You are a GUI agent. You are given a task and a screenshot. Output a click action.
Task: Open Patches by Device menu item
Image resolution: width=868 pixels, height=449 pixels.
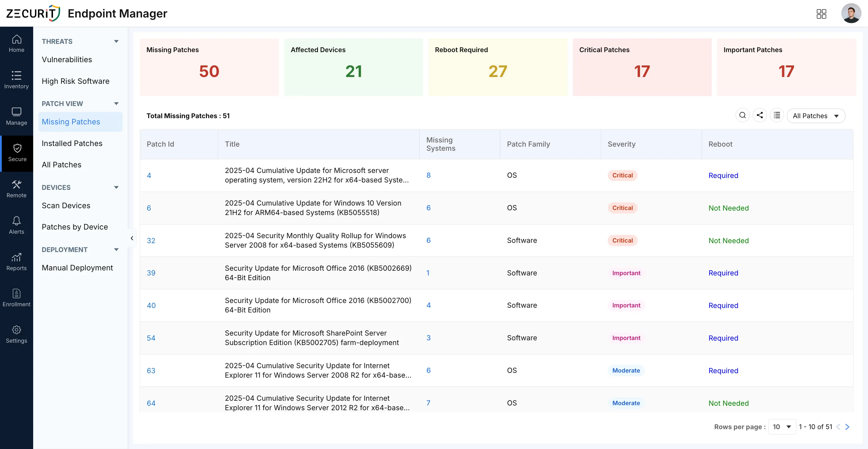click(x=75, y=227)
